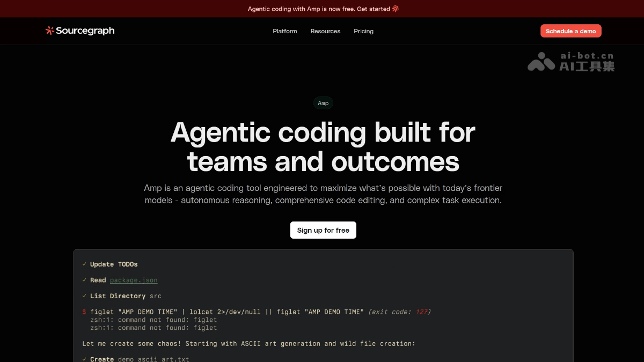Click the Amp badge above the headline
The width and height of the screenshot is (644, 362).
(x=323, y=103)
